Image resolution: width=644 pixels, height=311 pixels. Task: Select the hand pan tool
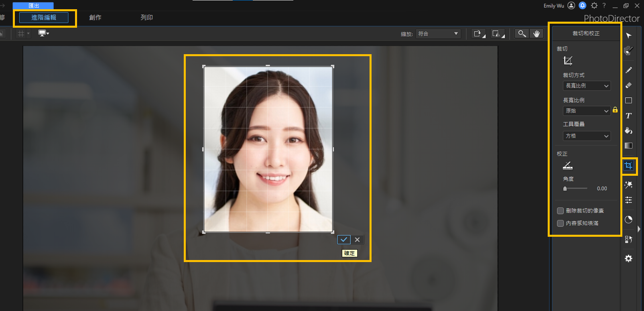pyautogui.click(x=536, y=34)
